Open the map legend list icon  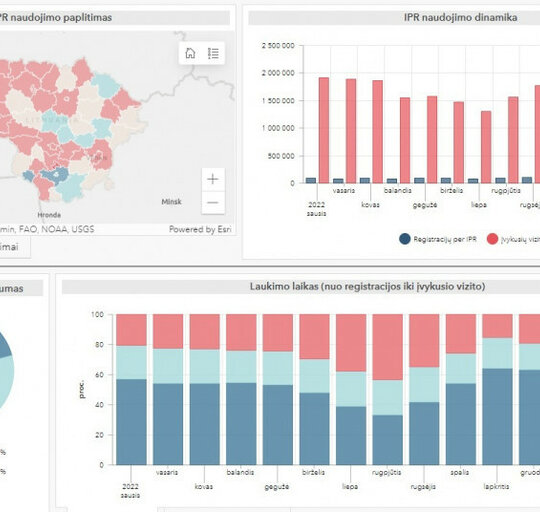coord(213,53)
